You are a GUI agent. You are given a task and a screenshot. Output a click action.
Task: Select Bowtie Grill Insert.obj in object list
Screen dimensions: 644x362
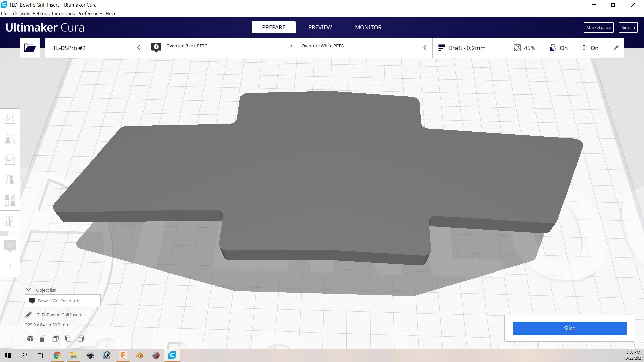coord(59,301)
